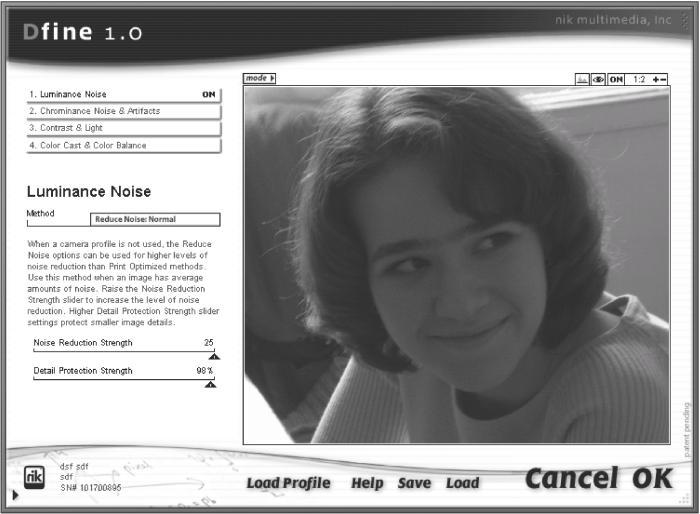Click the Load button
The image size is (700, 514).
462,483
